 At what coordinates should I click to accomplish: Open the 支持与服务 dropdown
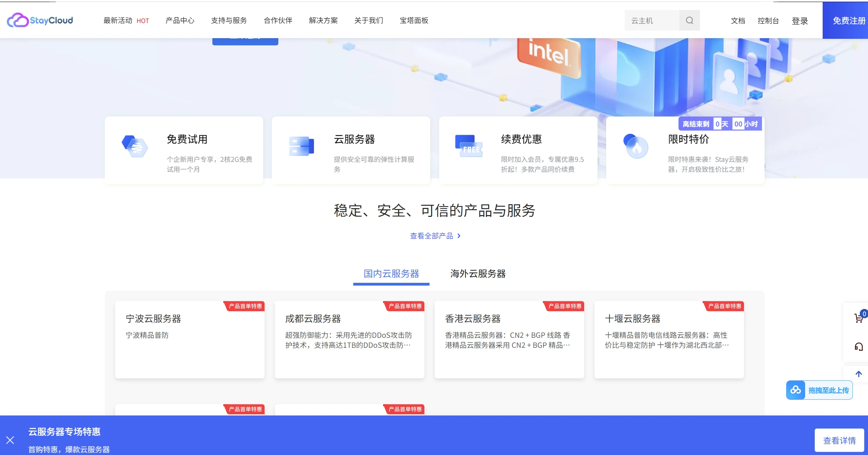pyautogui.click(x=229, y=21)
